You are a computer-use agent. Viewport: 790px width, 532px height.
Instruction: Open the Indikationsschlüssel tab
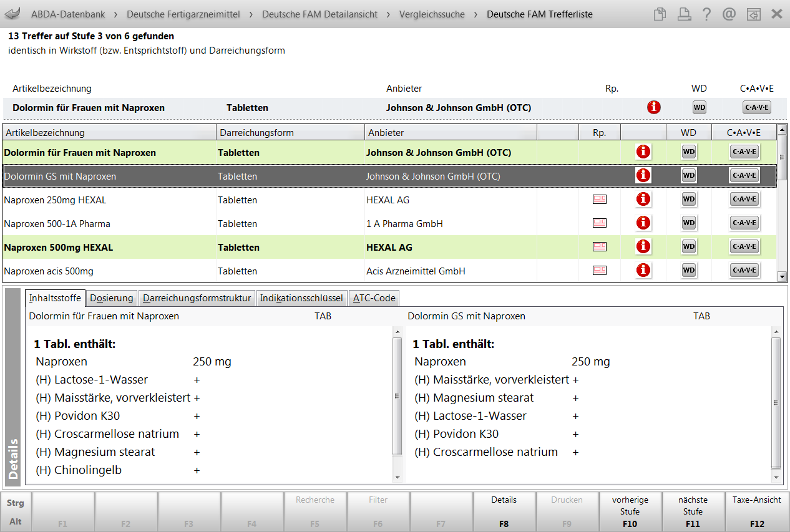click(301, 298)
